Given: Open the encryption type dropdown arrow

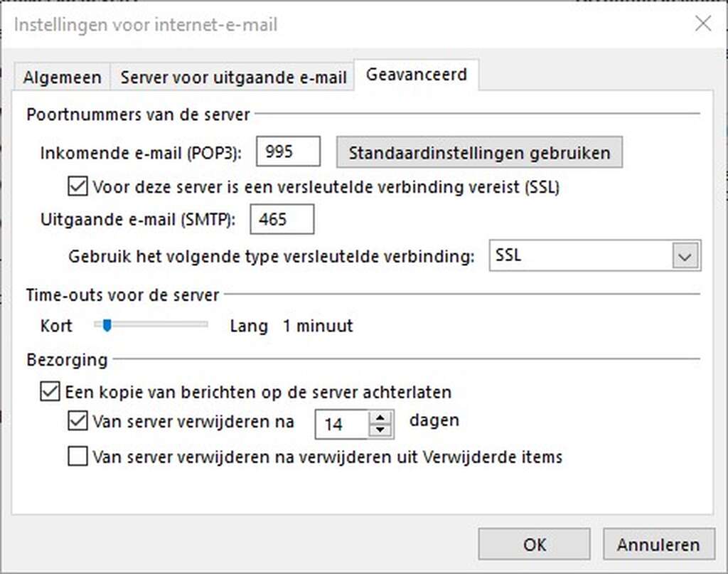Looking at the screenshot, I should [685, 257].
